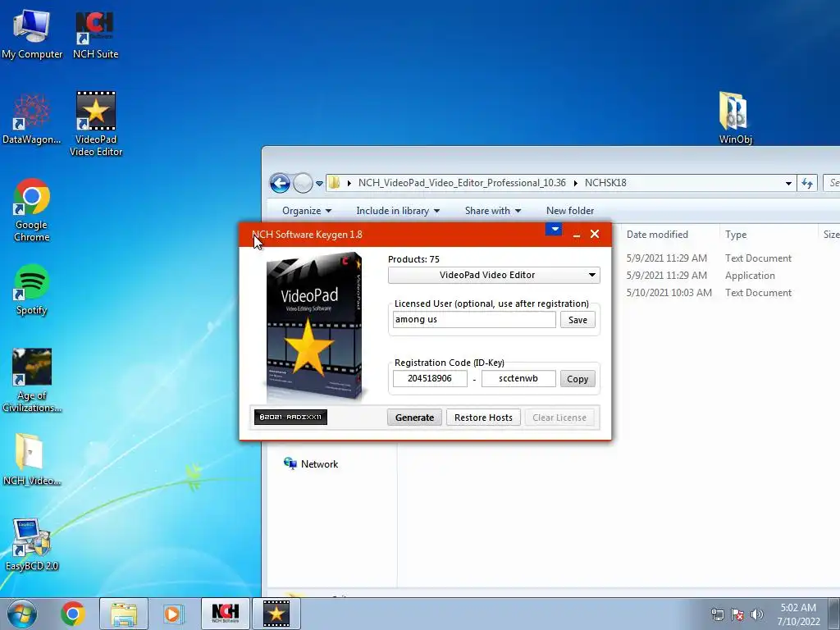Go back in the Explorer window
This screenshot has width=840, height=630.
[x=280, y=183]
